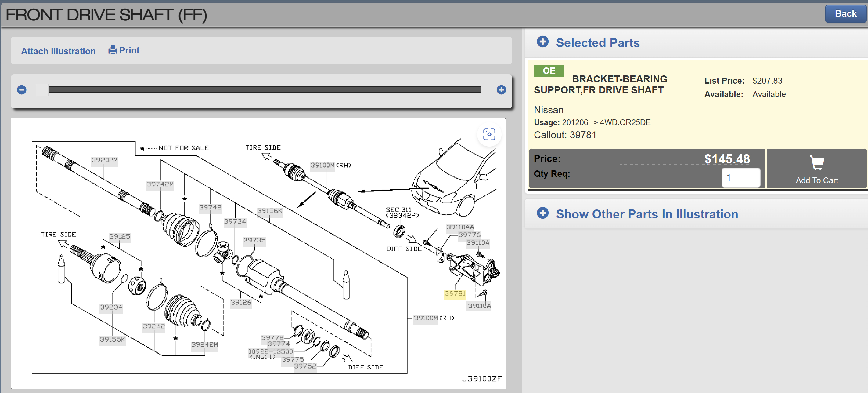Open the Attach Illustration link
Screen dimensions: 868x393
click(58, 51)
